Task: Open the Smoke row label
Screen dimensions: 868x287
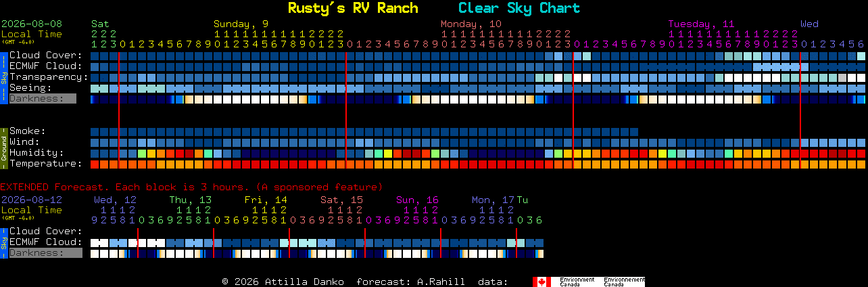Action: [28, 131]
